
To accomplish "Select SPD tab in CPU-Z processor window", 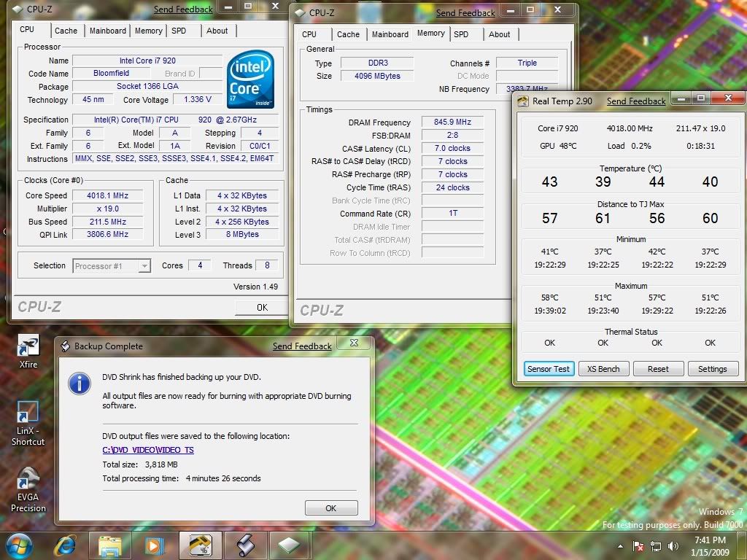I will (x=179, y=31).
